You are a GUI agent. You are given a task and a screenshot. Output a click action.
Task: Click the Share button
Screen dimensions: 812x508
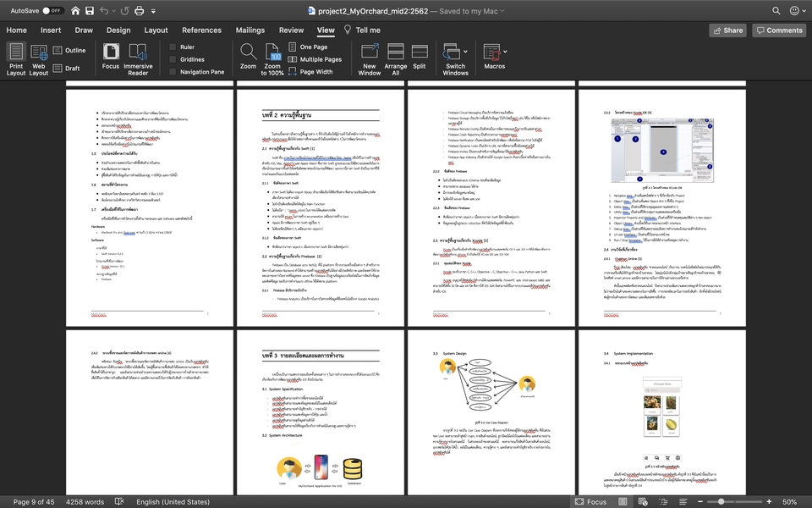[727, 30]
